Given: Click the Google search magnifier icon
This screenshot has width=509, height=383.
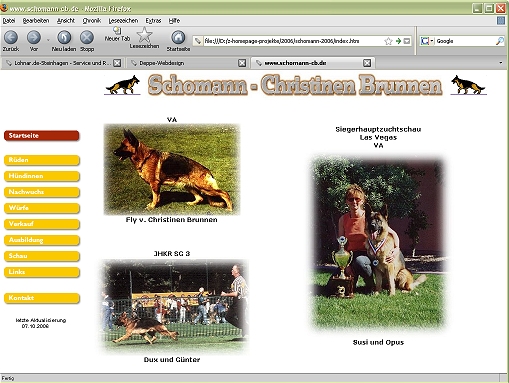Looking at the screenshot, I should point(500,41).
